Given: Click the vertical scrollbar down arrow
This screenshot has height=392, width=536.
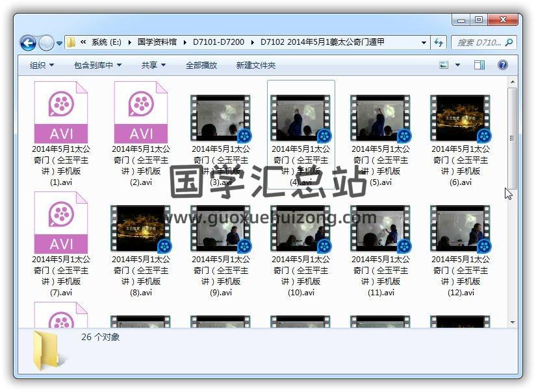Looking at the screenshot, I should click(x=512, y=321).
